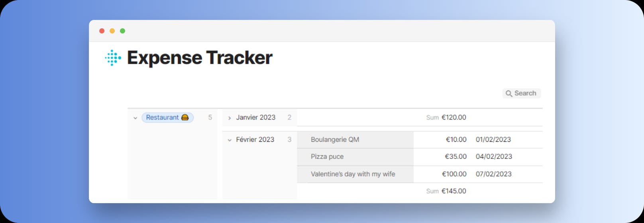The image size is (644, 223).
Task: Click the €100.00 amount cell
Action: tap(454, 174)
